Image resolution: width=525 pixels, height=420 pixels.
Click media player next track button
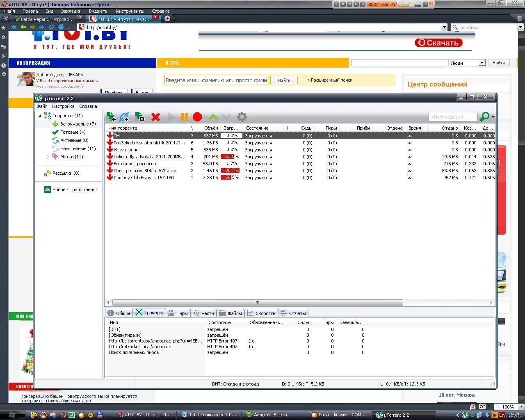coord(363,4)
